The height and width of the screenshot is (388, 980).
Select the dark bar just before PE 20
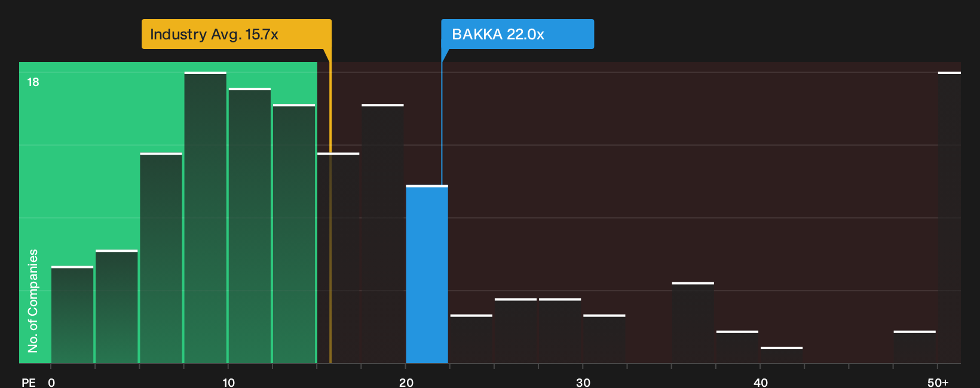click(x=382, y=234)
